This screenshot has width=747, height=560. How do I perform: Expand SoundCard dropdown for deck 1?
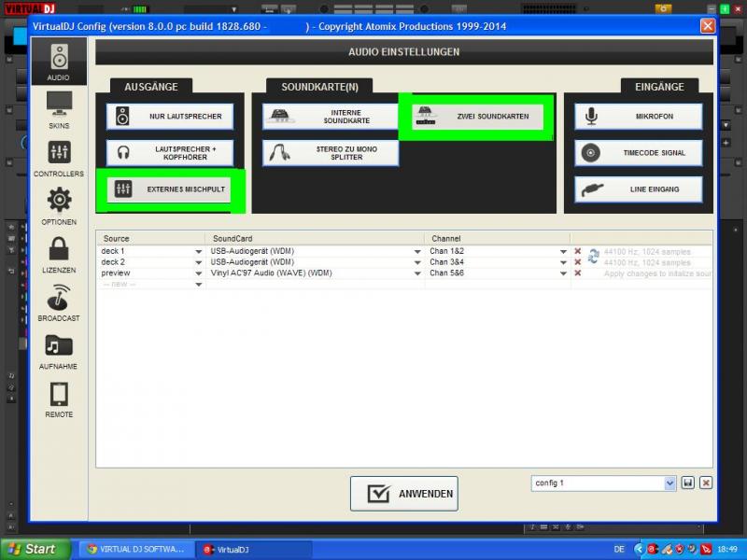click(x=417, y=251)
